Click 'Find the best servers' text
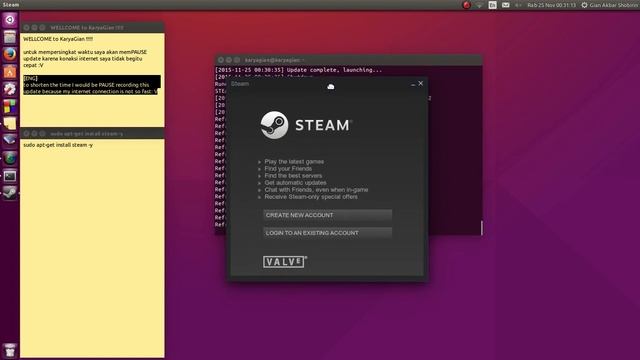This screenshot has height=360, width=640. pos(293,176)
